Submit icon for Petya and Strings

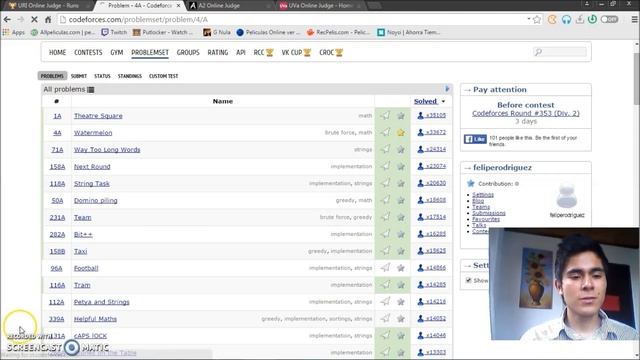[x=385, y=302]
